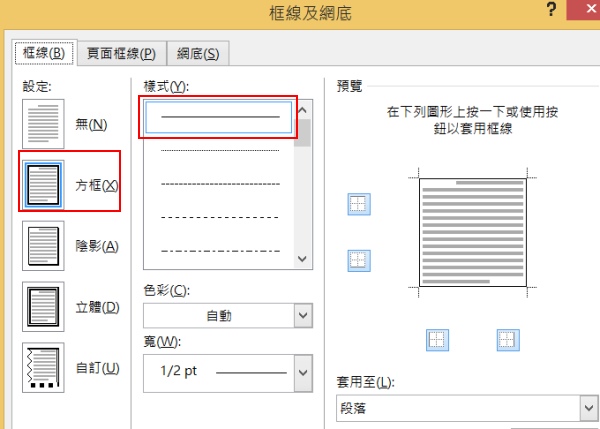Screen dimensions: 600x429
Task: Select the 無(N) no-border setting icon
Action: coord(43,124)
